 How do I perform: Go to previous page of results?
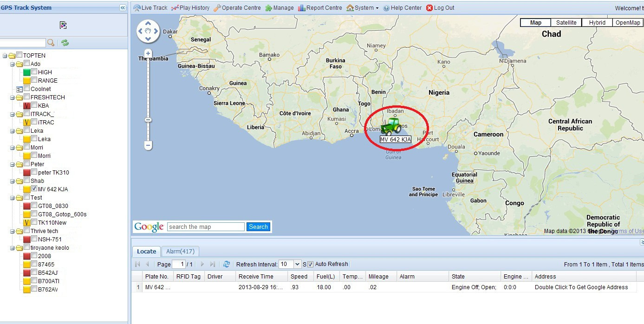[148, 264]
